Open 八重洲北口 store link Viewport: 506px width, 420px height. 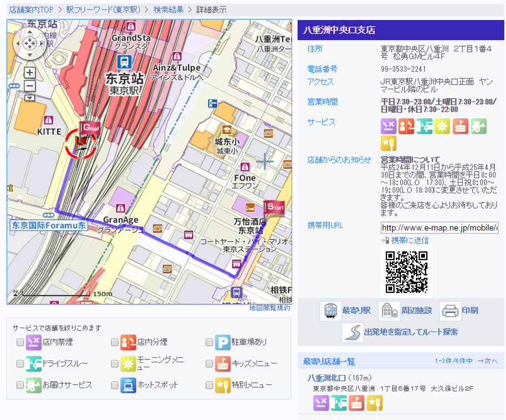(327, 378)
